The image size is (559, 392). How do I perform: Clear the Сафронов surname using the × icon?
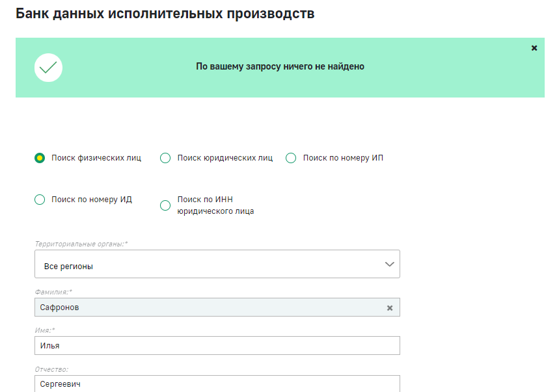pos(391,307)
